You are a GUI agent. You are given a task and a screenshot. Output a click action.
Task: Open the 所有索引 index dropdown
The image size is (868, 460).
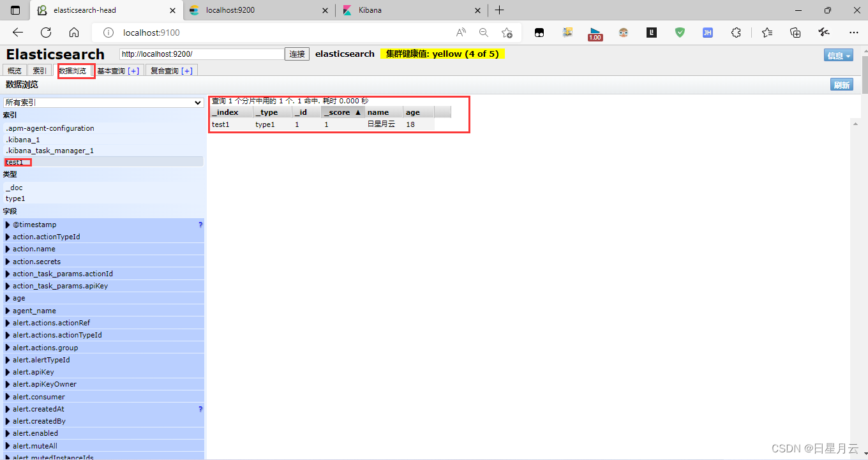coord(103,102)
